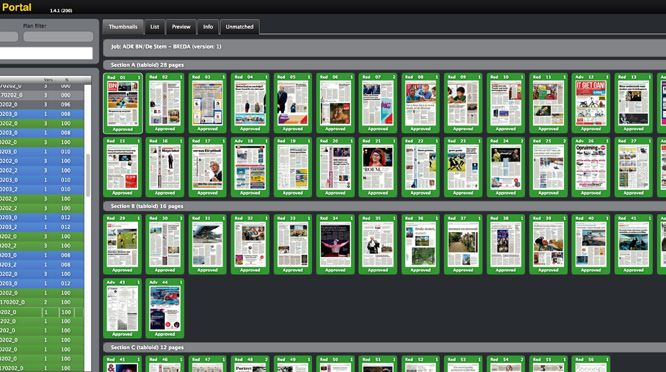This screenshot has height=372, width=666.
Task: Select page thumbnail Red 29 in Section B
Action: tap(122, 245)
